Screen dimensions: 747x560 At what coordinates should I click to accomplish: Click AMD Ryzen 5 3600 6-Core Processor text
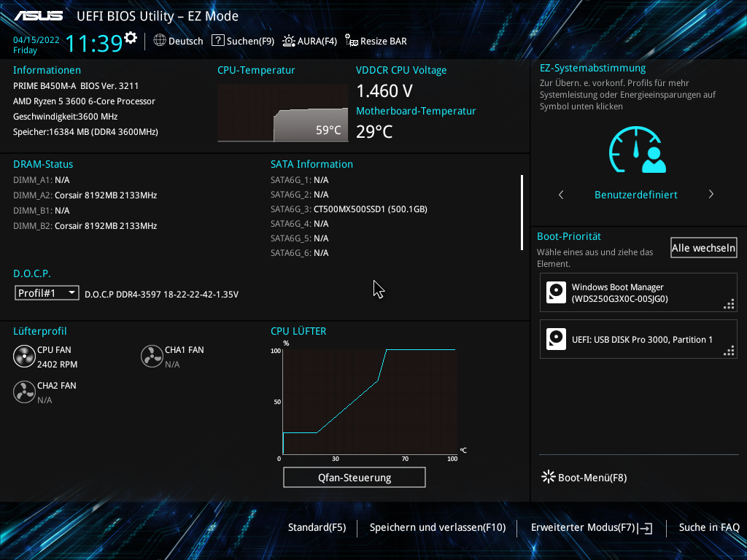pos(84,101)
